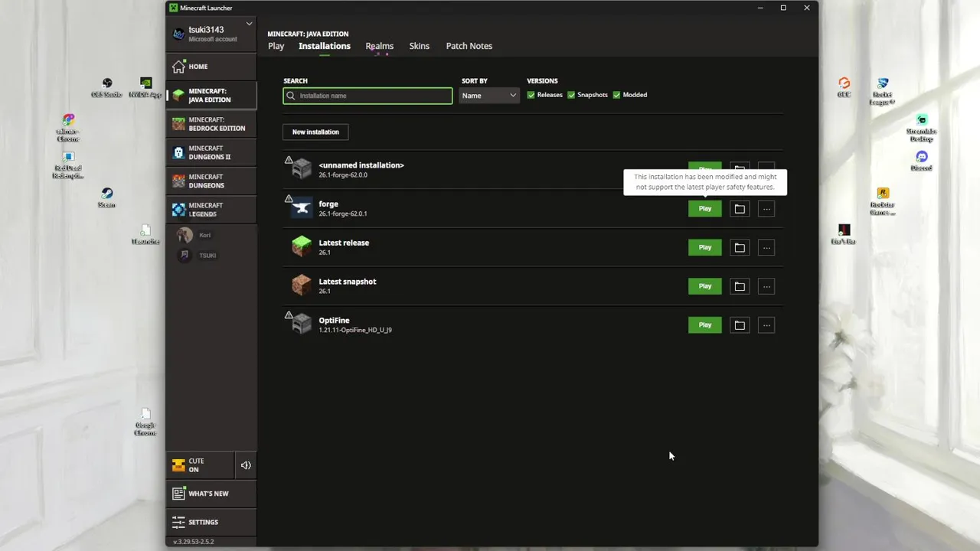Select the TSUKI account avatar
980x551 pixels.
click(185, 256)
